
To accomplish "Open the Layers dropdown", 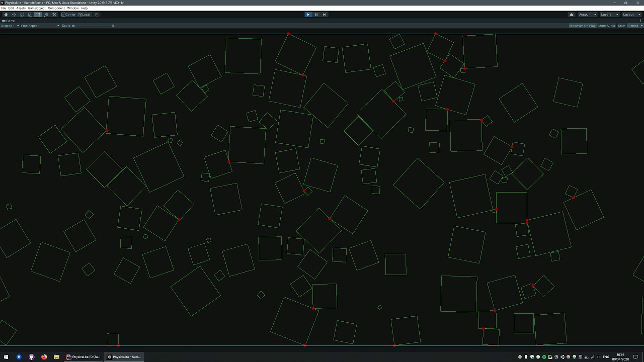I will [609, 15].
